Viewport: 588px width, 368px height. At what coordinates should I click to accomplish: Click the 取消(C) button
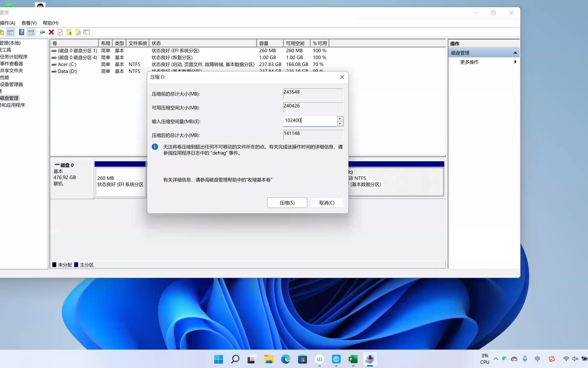pyautogui.click(x=326, y=203)
